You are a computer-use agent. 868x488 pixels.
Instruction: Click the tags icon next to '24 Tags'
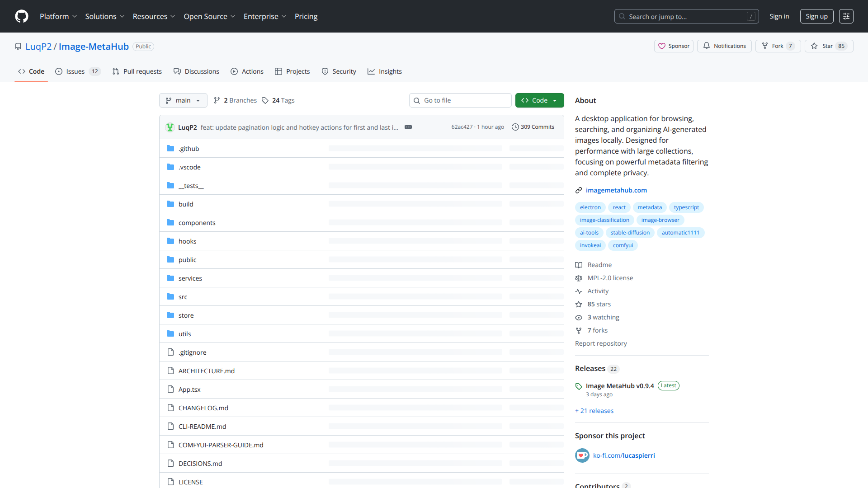click(265, 100)
